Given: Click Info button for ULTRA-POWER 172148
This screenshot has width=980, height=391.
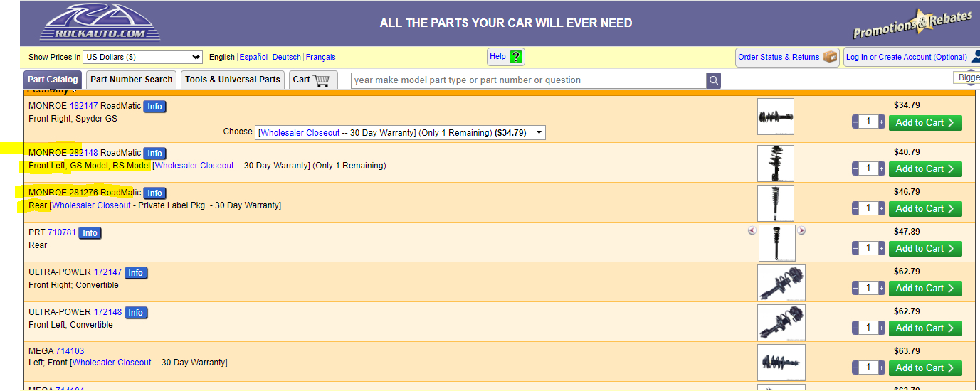Looking at the screenshot, I should 136,313.
